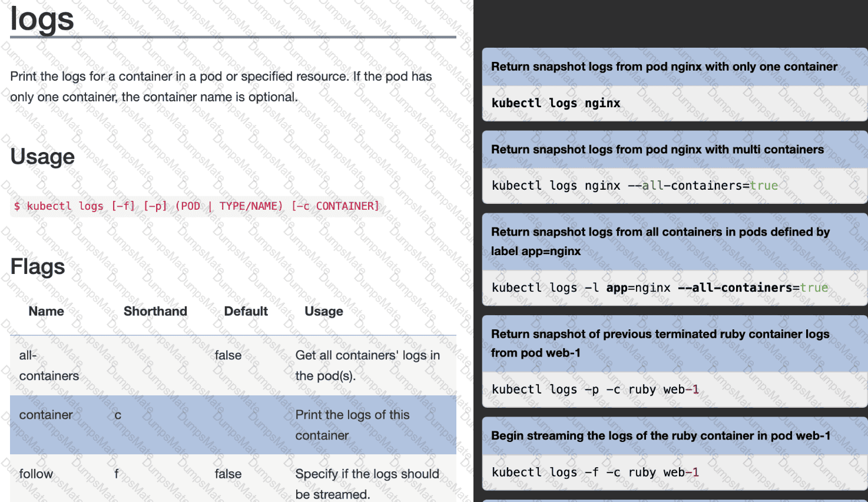The height and width of the screenshot is (502, 868).
Task: Click the "kubectl logs -p -c ruby web-1" code
Action: pos(595,389)
